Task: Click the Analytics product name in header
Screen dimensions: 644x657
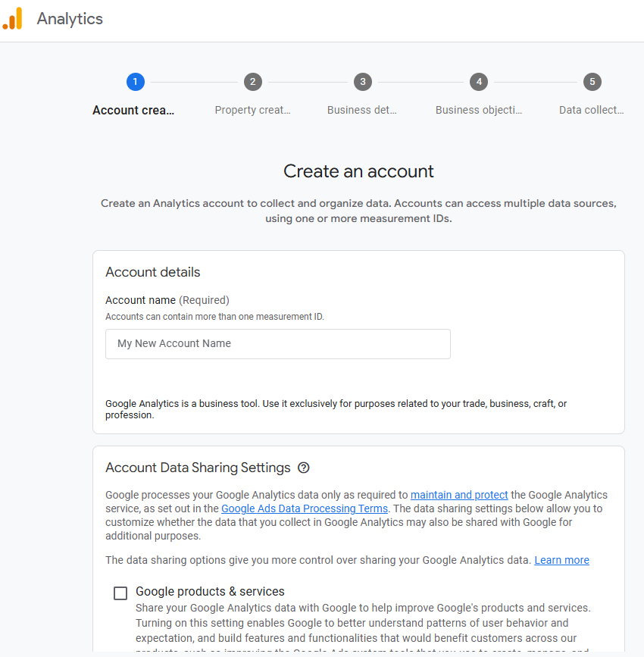Action: (70, 19)
